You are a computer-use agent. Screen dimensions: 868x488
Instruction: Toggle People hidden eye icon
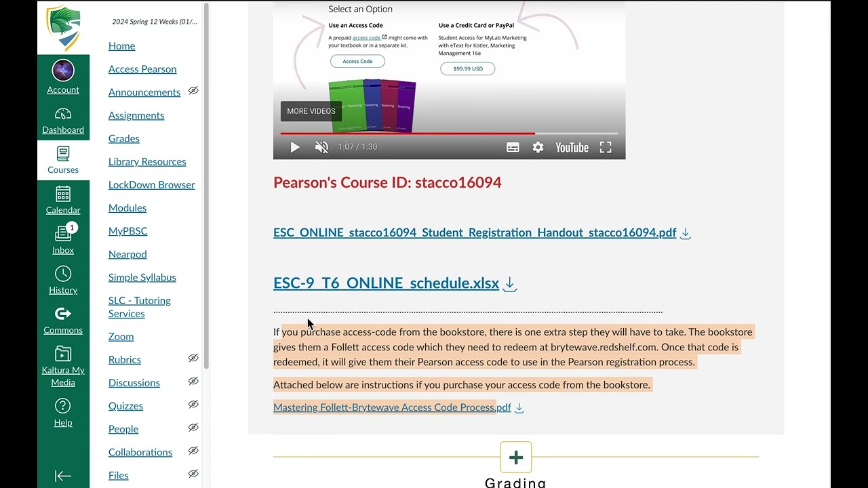193,427
